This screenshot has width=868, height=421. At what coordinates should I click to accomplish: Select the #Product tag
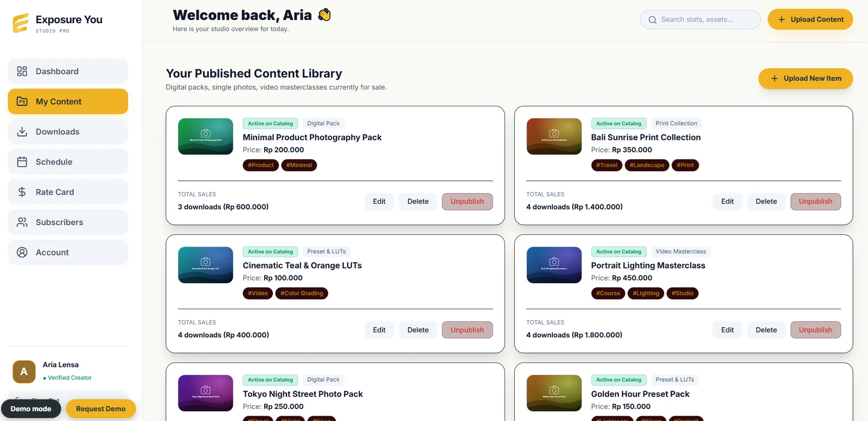point(261,165)
